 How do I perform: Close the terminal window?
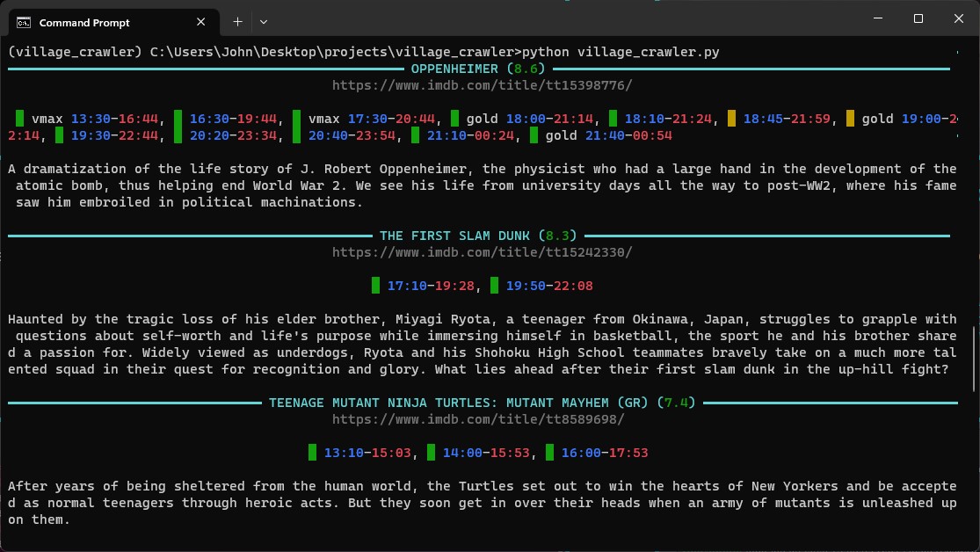click(959, 18)
